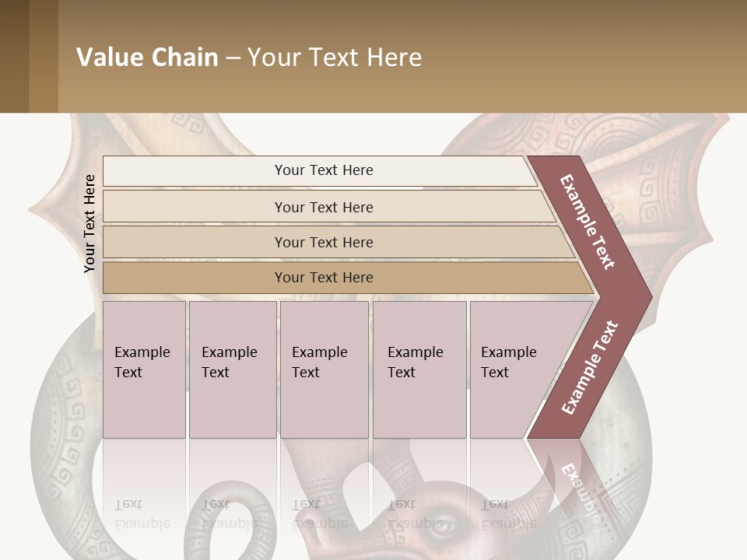Click the second 'Example Text' pink box
Viewport: 747px width, 560px height.
click(233, 369)
